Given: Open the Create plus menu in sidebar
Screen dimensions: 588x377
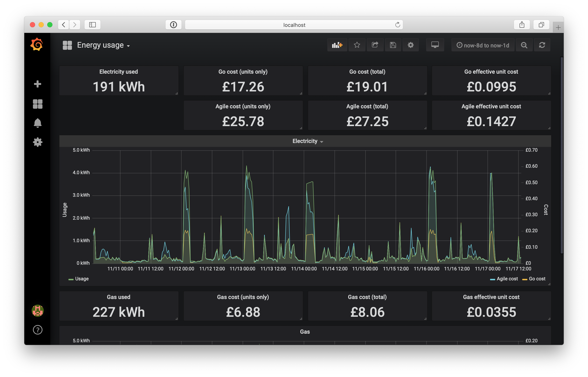Looking at the screenshot, I should (x=37, y=84).
